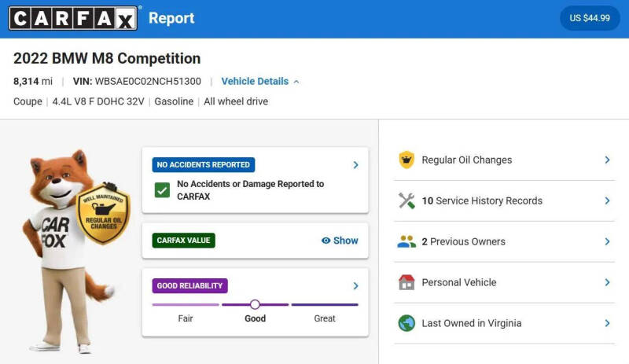Click the reliability slider circle at Good

pos(255,304)
